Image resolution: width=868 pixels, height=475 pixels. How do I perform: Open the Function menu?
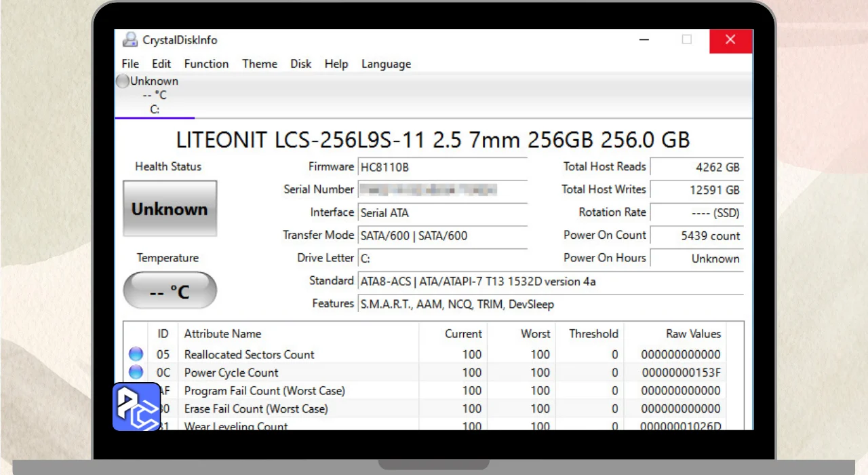click(206, 64)
